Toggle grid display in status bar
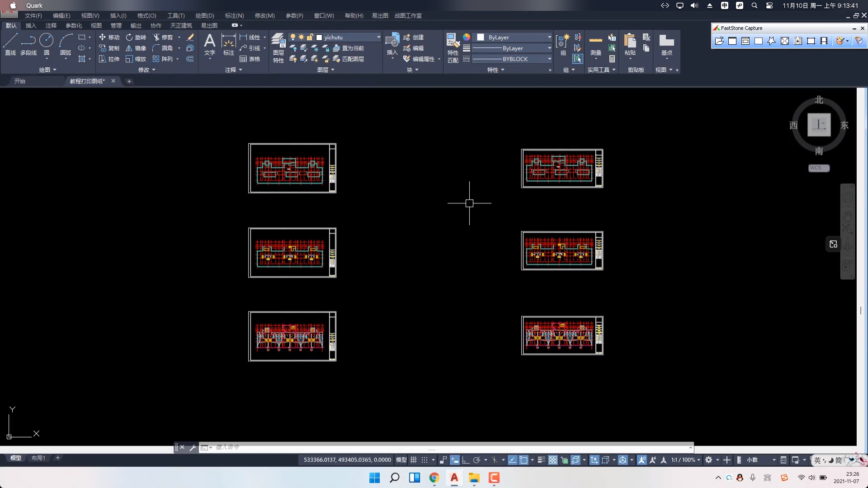This screenshot has height=488, width=868. pos(413,460)
